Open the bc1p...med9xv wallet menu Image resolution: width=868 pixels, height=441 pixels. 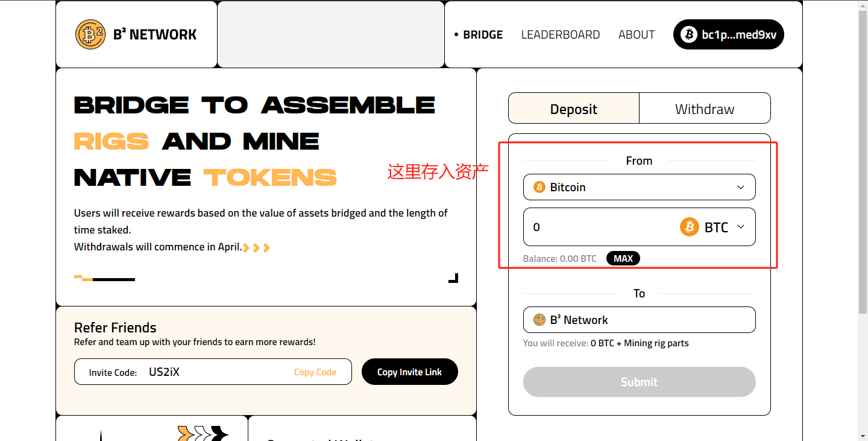pos(728,34)
